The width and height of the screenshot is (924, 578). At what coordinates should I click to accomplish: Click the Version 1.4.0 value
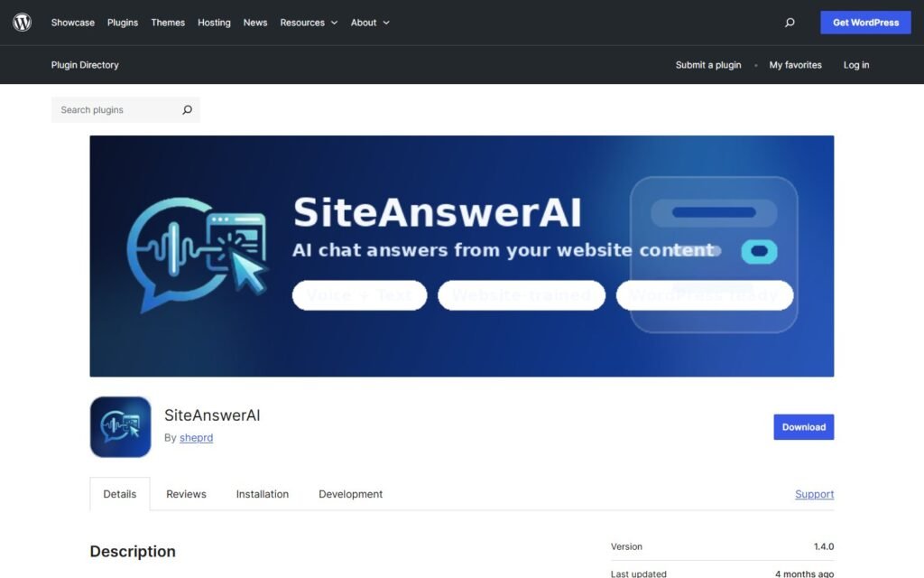pyautogui.click(x=824, y=546)
